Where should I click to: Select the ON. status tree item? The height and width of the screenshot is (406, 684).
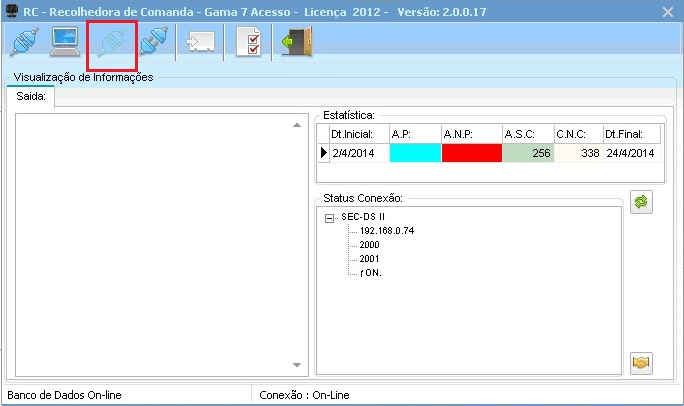371,273
